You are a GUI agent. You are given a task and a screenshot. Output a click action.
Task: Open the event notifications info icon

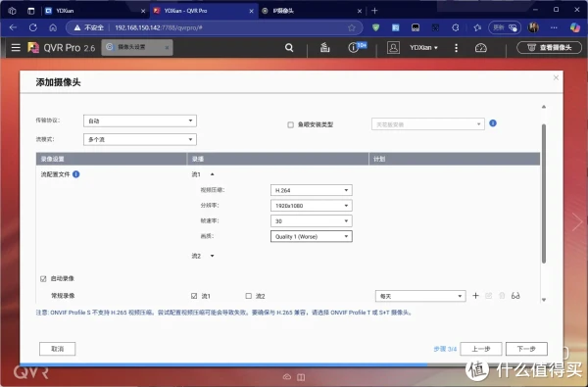[353, 48]
